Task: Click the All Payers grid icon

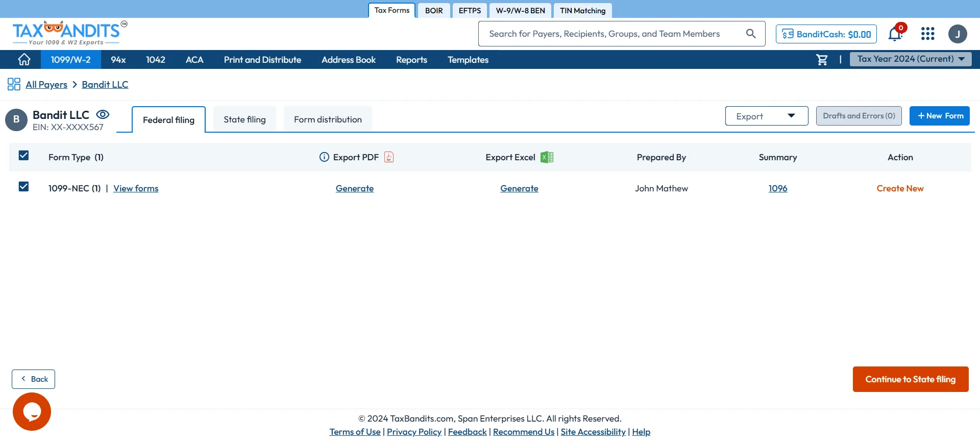Action: pyautogui.click(x=14, y=84)
